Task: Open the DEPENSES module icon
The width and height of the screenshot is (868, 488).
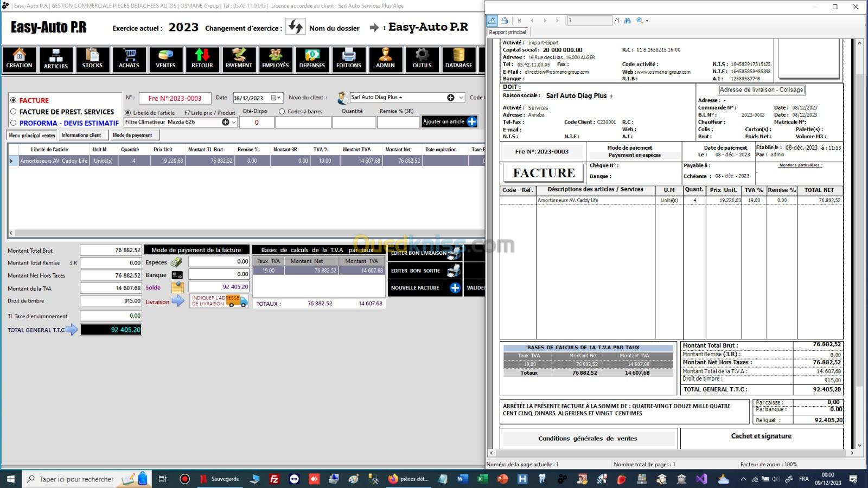Action: click(312, 59)
